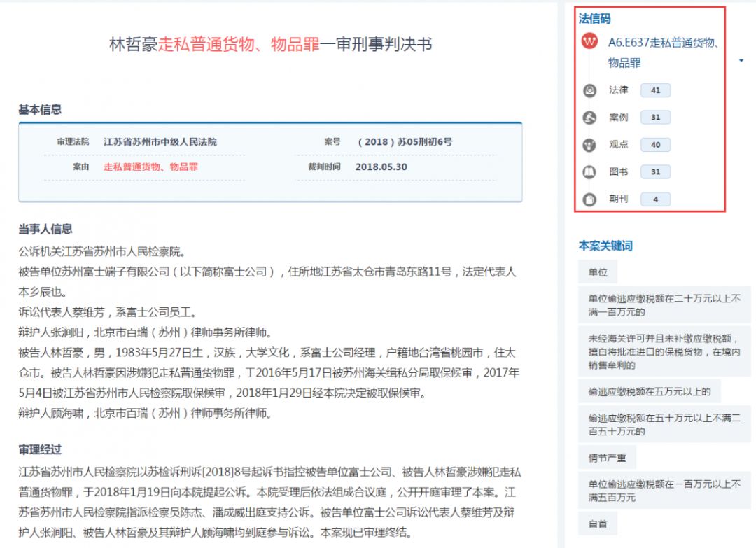Click the line 诉讼代表人蔡维芳
The image size is (756, 548).
point(108,312)
